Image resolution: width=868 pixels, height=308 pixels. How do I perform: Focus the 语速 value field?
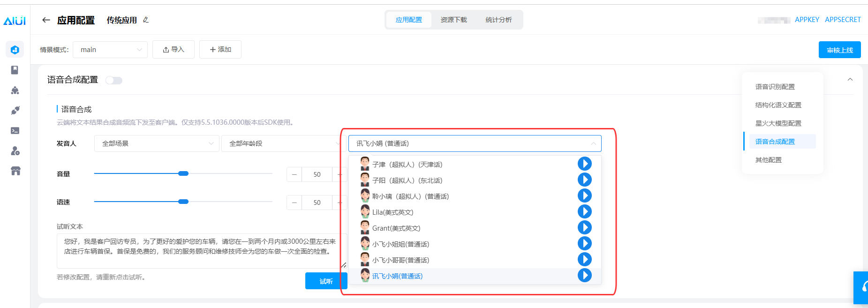pyautogui.click(x=317, y=203)
